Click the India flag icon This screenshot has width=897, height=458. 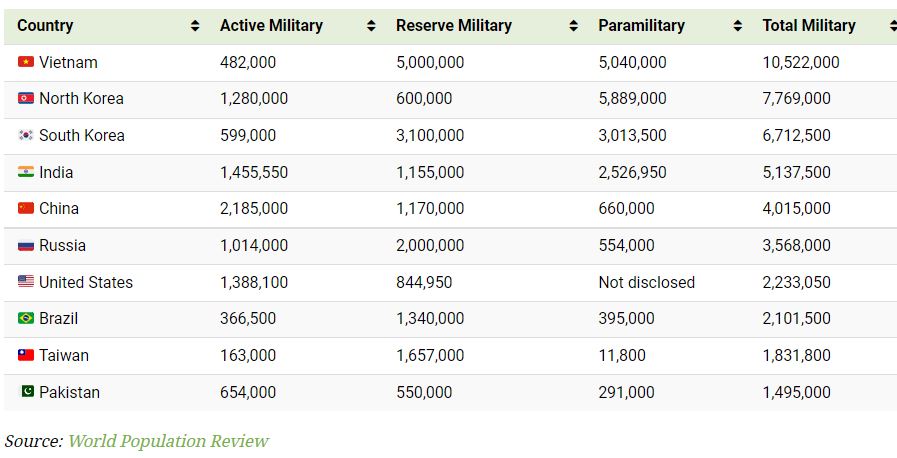pyautogui.click(x=26, y=172)
